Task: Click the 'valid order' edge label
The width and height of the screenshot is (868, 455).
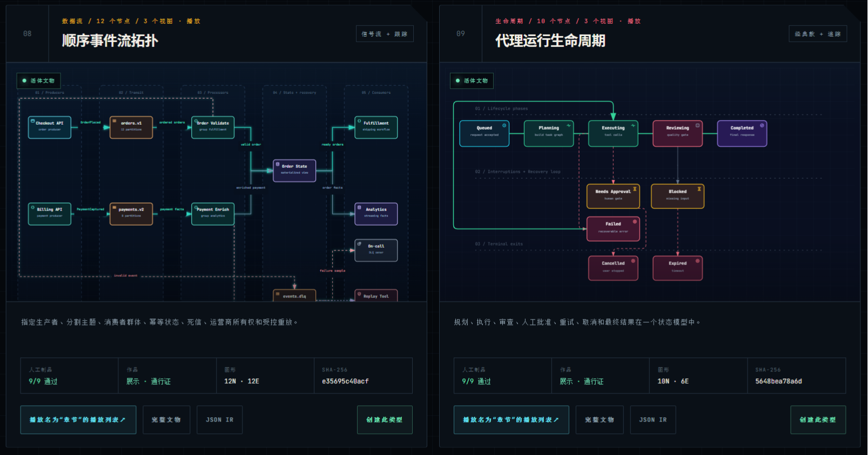Action: 251,145
